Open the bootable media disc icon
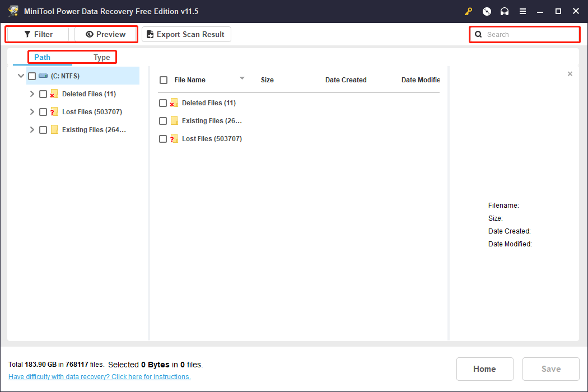This screenshot has width=588, height=392. coord(487,11)
